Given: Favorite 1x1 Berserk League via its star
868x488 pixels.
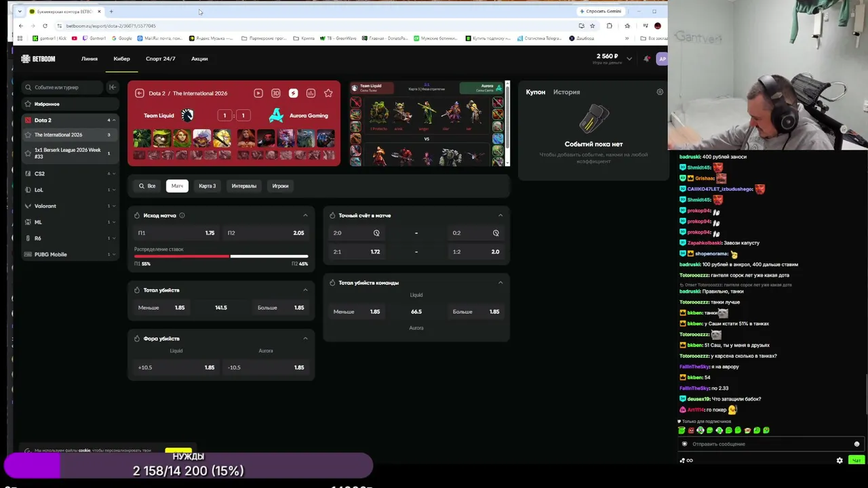Looking at the screenshot, I should (x=28, y=153).
